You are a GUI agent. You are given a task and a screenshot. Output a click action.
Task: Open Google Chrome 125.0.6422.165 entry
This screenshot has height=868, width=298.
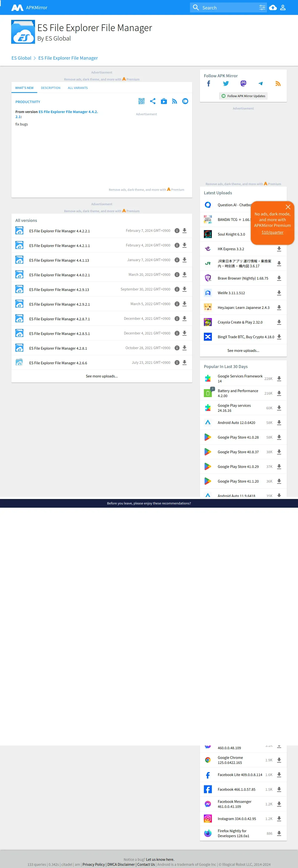230,760
